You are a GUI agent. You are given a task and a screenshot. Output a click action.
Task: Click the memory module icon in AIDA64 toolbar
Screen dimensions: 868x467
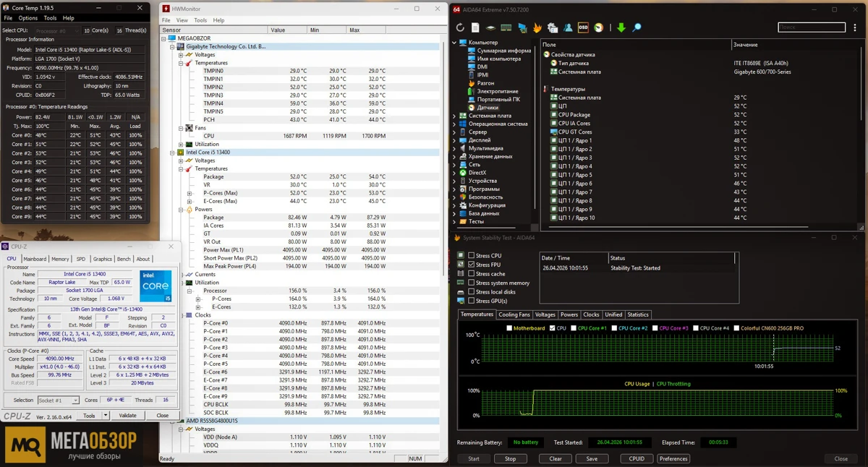506,27
